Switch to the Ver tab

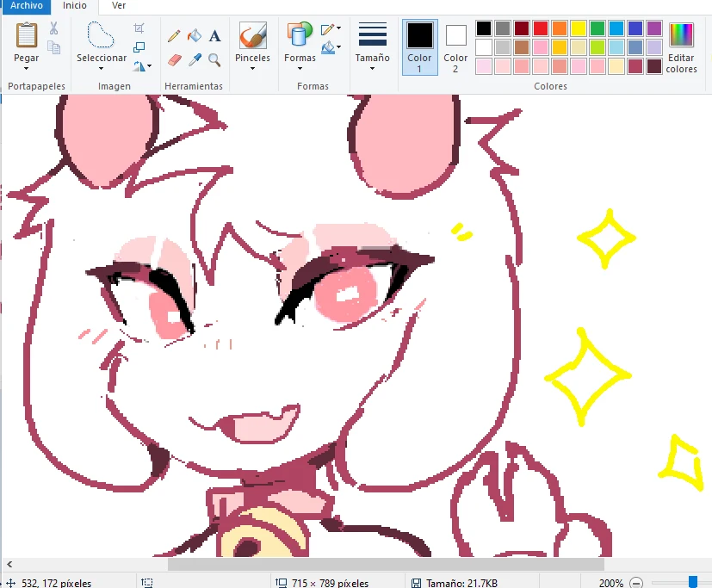pos(119,6)
